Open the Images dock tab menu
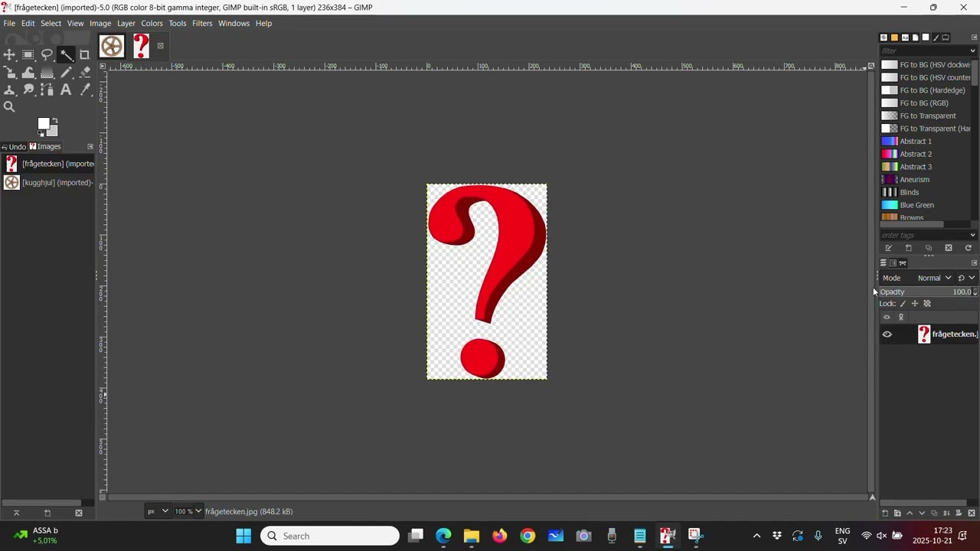The height and width of the screenshot is (551, 980). pyautogui.click(x=90, y=146)
